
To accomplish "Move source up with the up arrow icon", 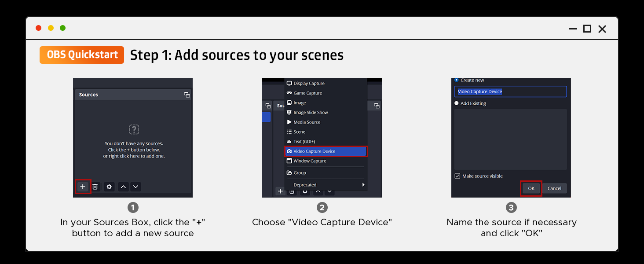I will tap(123, 187).
